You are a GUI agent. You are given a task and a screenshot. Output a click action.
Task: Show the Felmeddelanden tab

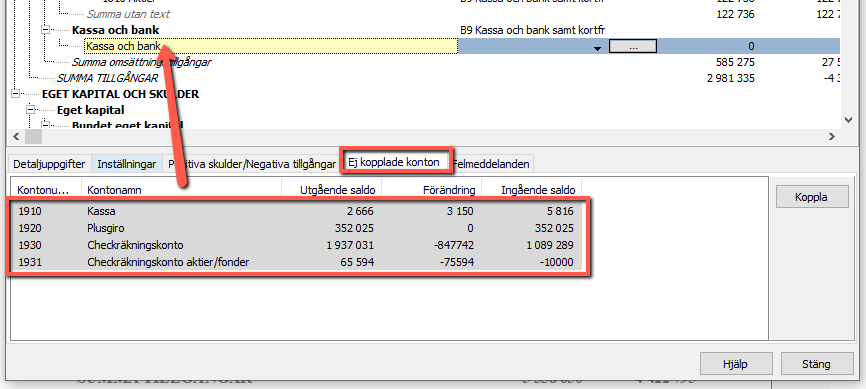point(491,164)
